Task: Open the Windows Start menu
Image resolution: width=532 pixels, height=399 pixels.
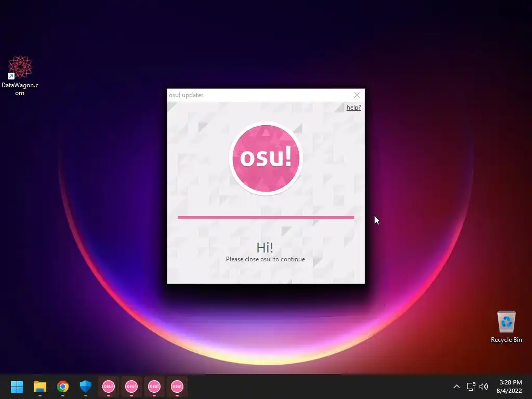Action: tap(17, 387)
